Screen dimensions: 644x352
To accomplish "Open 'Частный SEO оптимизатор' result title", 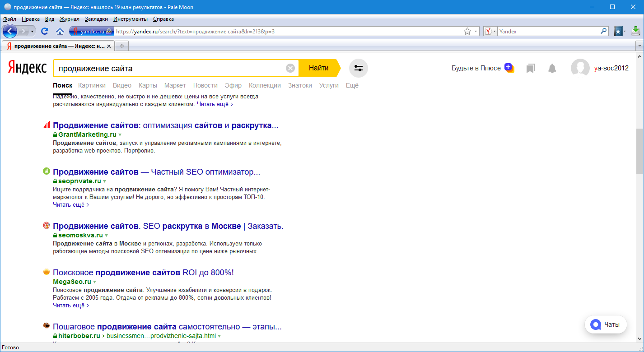I will click(x=157, y=172).
